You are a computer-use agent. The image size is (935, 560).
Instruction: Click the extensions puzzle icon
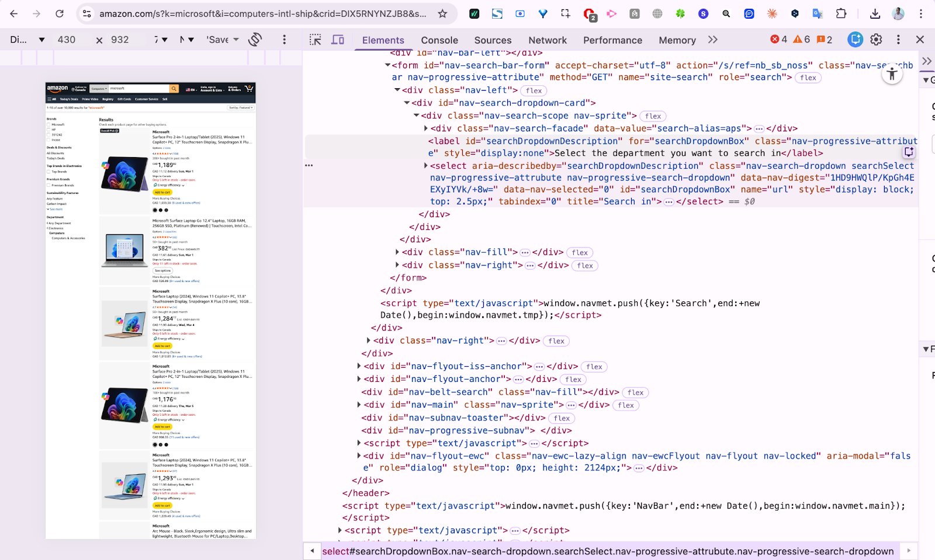coord(841,13)
